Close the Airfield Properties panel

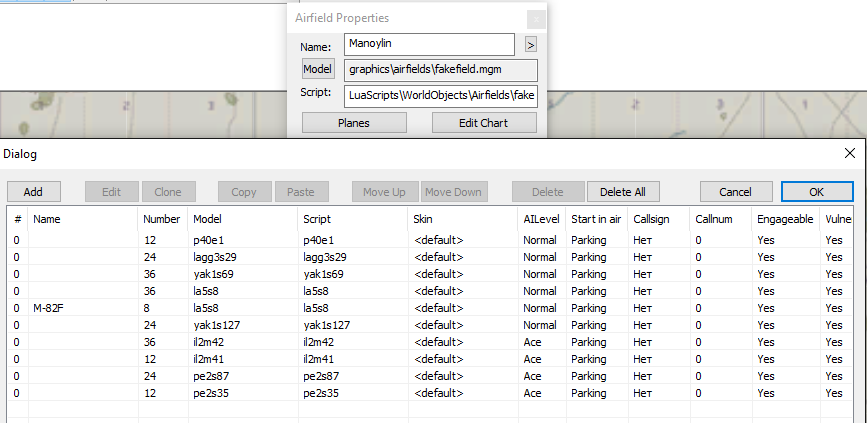[536, 20]
